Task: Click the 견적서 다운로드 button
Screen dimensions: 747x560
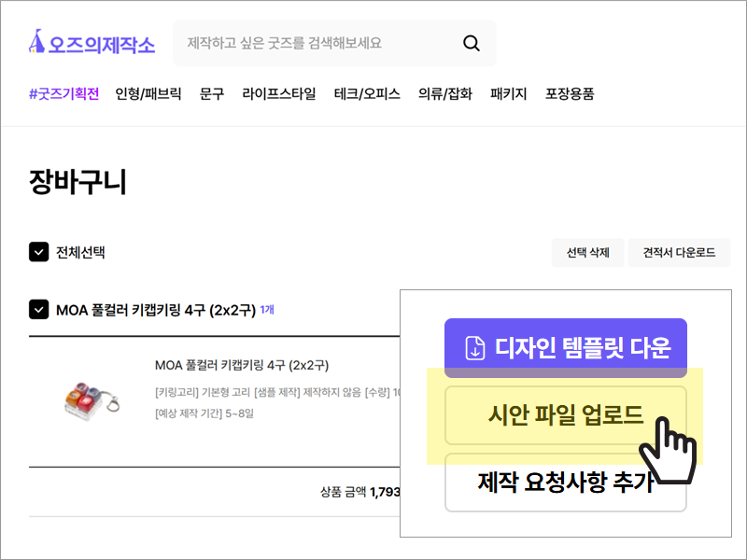Action: coord(680,253)
